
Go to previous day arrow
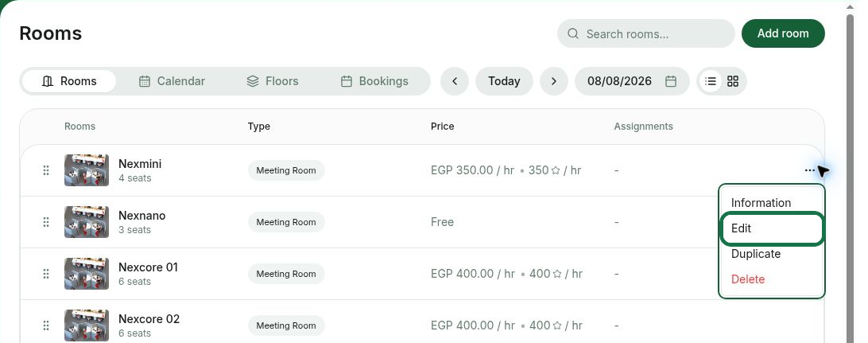coord(455,81)
